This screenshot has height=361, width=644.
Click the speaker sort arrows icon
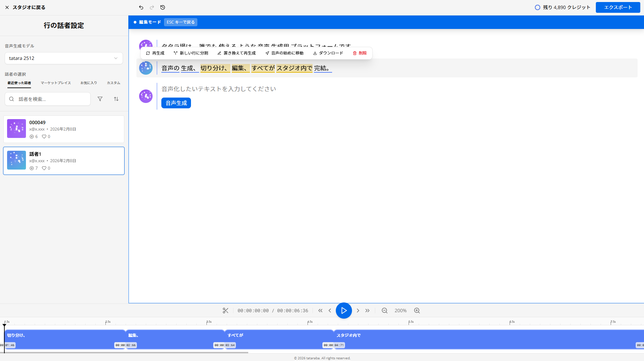pos(116,99)
